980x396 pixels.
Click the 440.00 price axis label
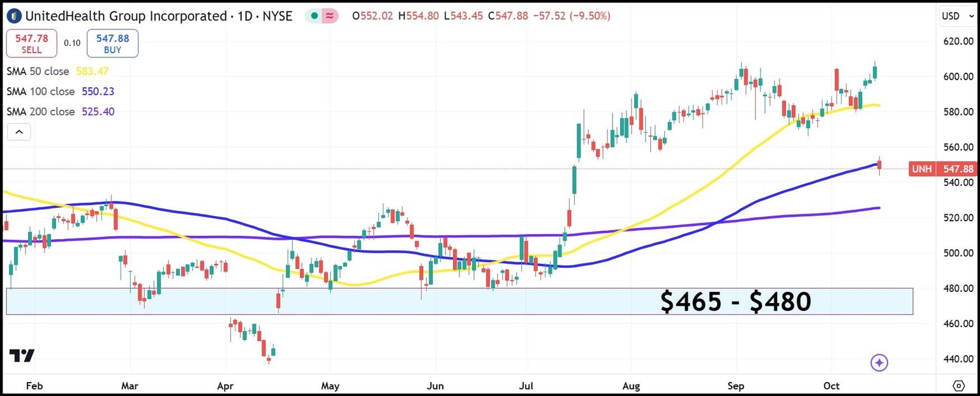click(958, 359)
